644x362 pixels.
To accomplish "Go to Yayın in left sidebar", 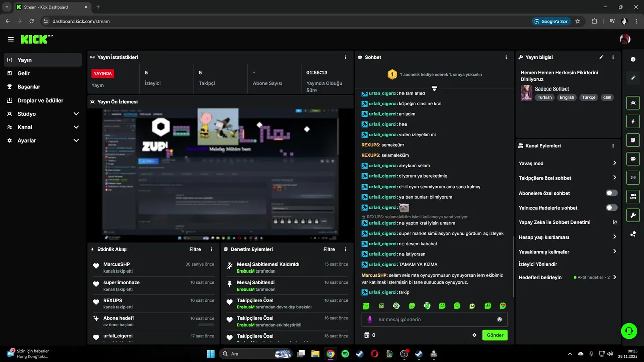I will [43, 60].
